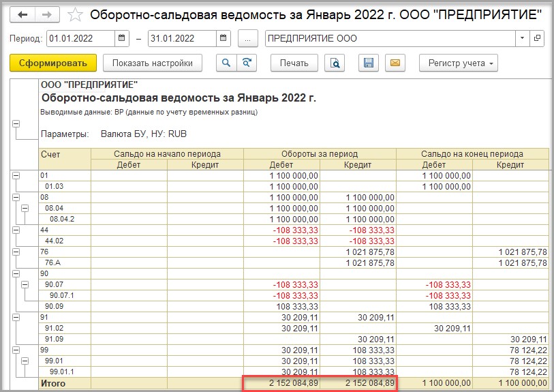Select account cell 08.04.2

click(x=65, y=219)
